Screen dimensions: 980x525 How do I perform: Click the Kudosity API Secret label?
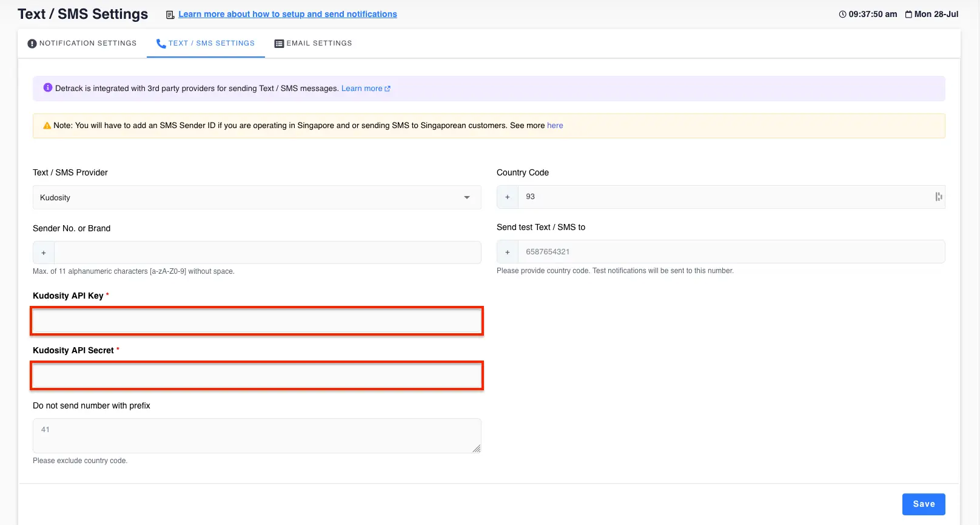pos(73,350)
